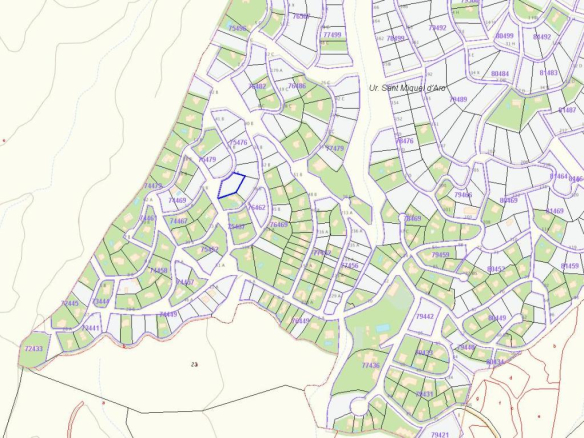584x438 pixels.
Task: Click block number 74457
Action: point(185,282)
